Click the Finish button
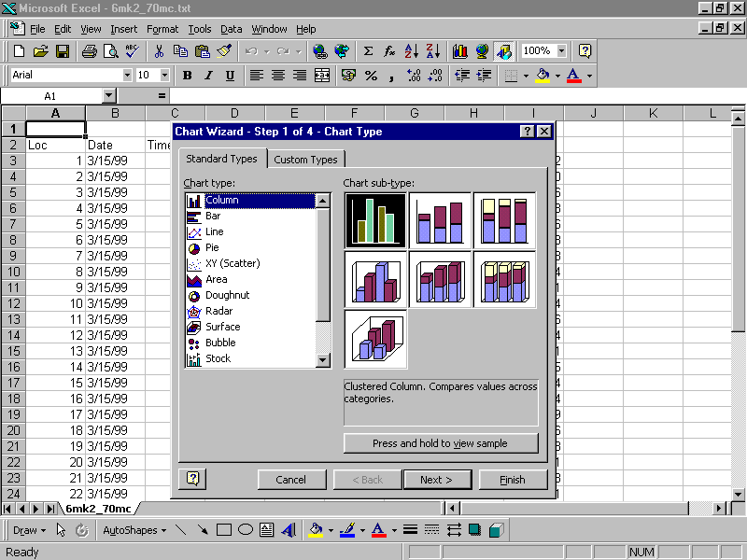The image size is (747, 560). [x=513, y=480]
